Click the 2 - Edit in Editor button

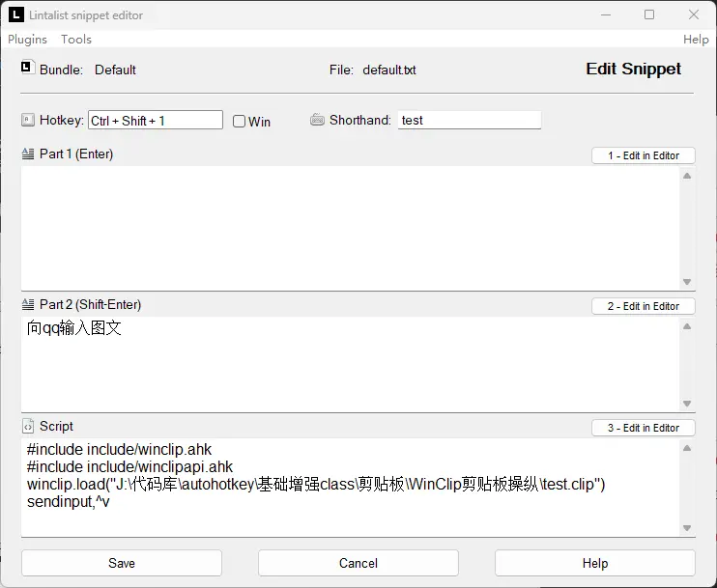pos(644,306)
